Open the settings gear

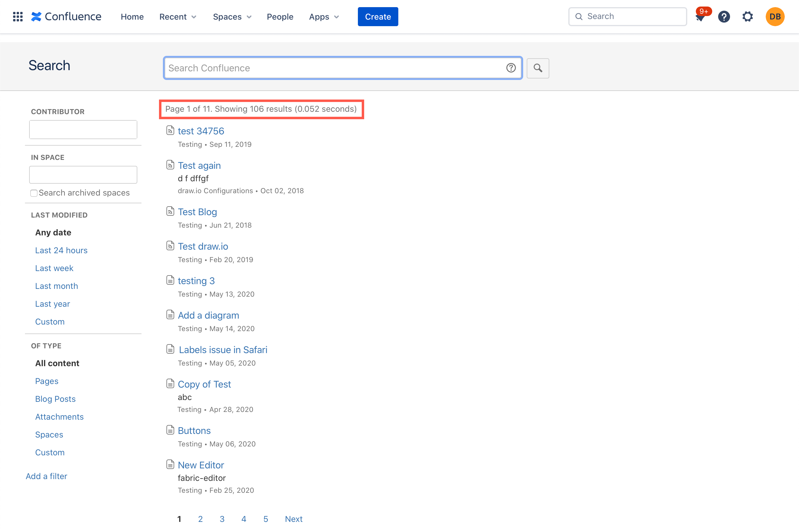coord(748,16)
